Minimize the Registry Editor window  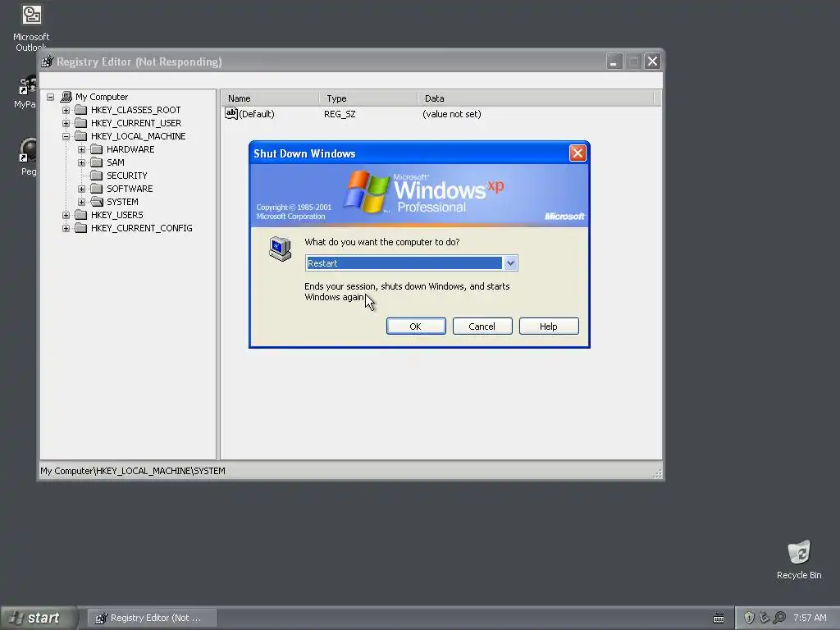coord(614,62)
